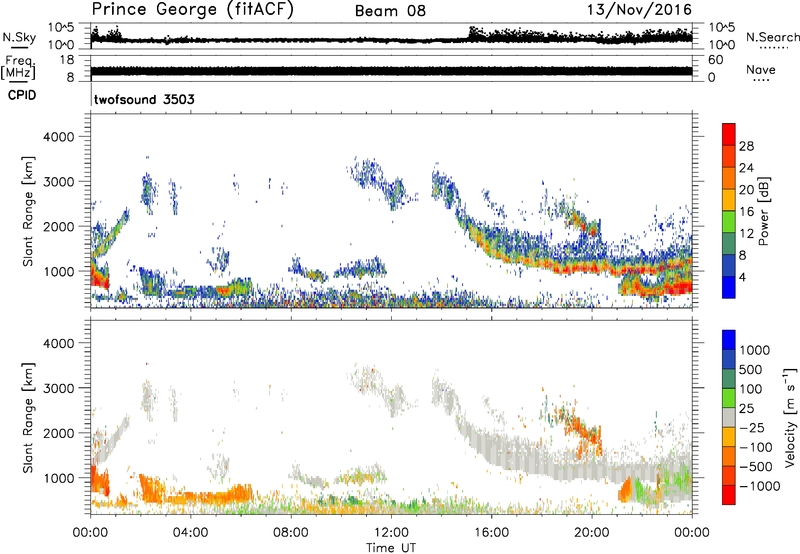This screenshot has width=800, height=554.
Task: Click the 08:00 time axis tick
Action: point(291,533)
